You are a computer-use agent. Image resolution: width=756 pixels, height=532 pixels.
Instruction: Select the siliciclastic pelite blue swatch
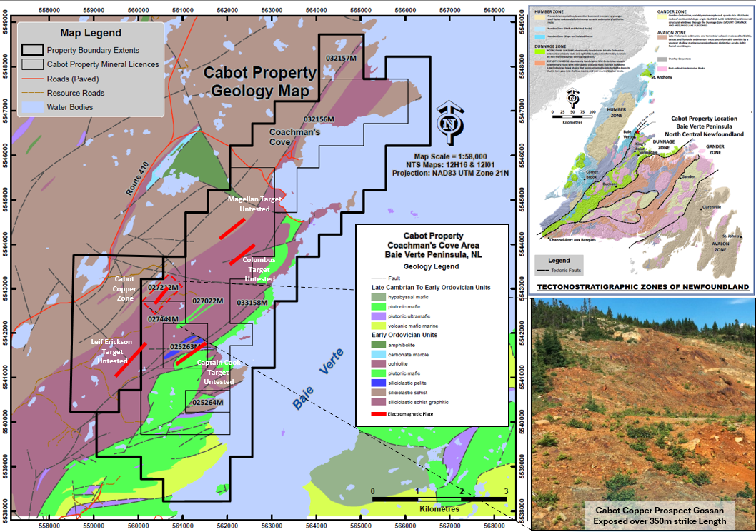click(x=379, y=382)
